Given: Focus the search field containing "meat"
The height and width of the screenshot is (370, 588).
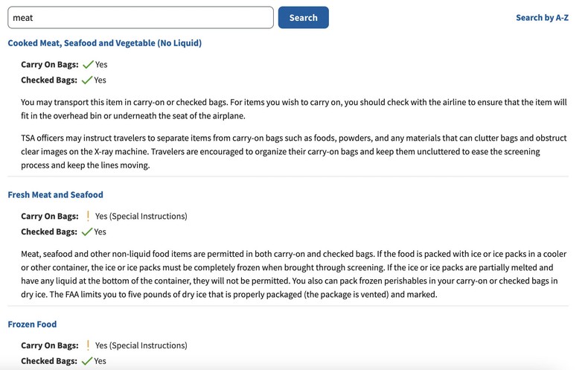Looking at the screenshot, I should coord(140,18).
